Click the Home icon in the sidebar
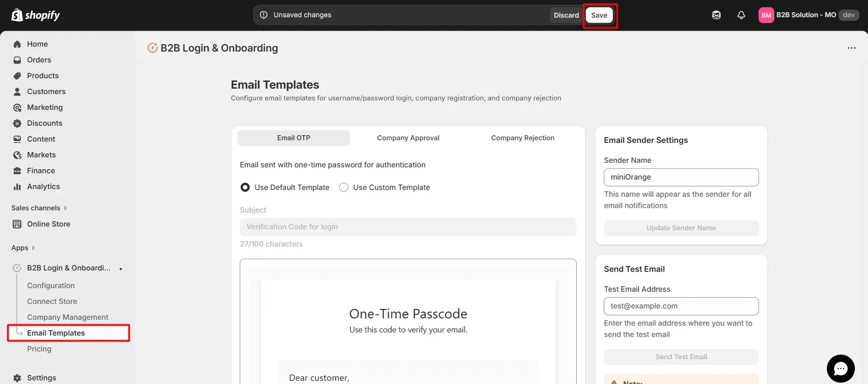 tap(17, 44)
